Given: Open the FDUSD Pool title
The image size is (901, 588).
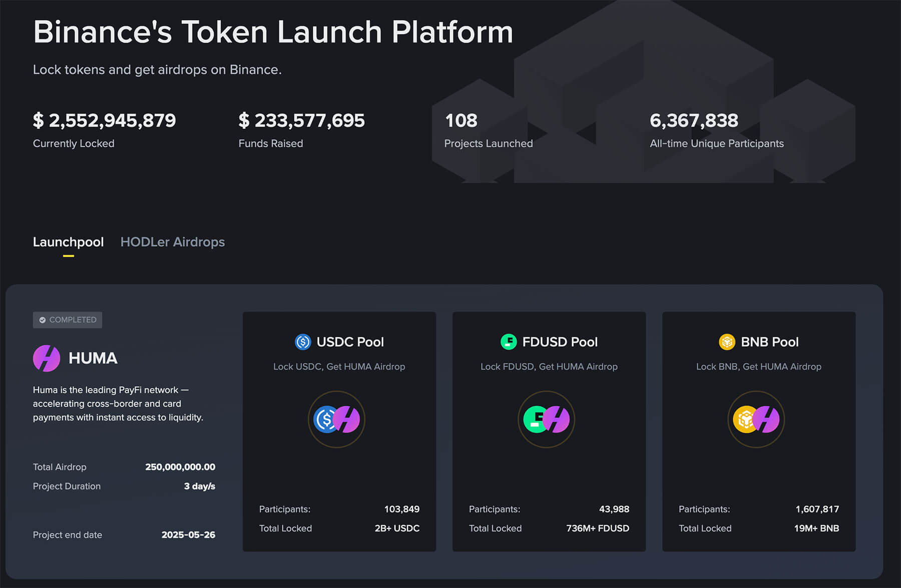Looking at the screenshot, I should point(560,342).
